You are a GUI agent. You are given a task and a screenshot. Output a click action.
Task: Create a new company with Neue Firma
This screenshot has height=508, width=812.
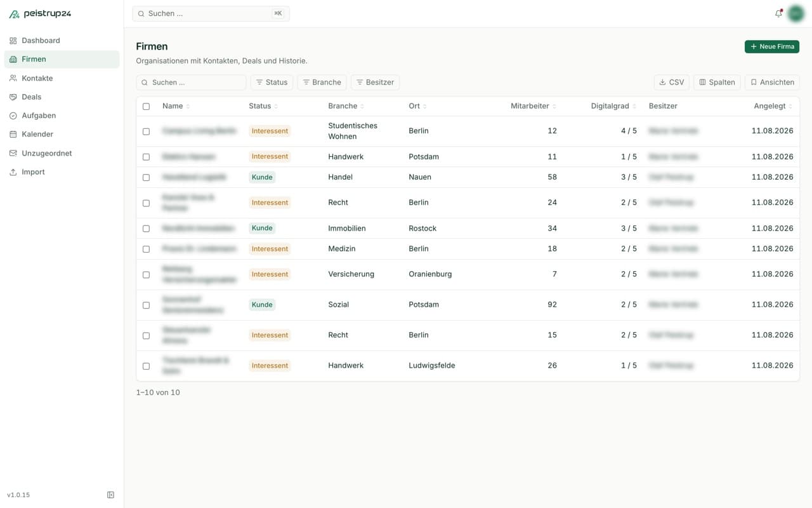click(x=772, y=46)
